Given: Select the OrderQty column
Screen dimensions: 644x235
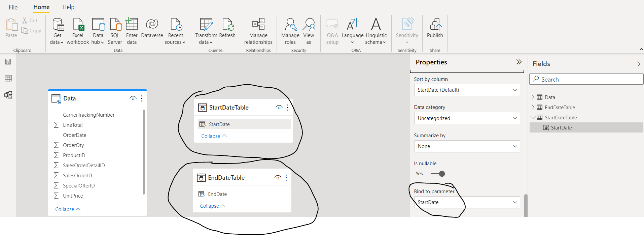Looking at the screenshot, I should pos(73,145).
